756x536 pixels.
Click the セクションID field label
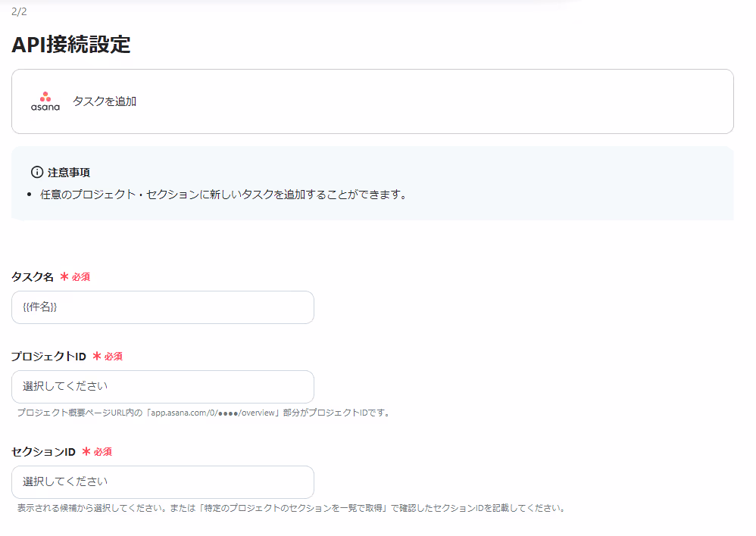[43, 452]
